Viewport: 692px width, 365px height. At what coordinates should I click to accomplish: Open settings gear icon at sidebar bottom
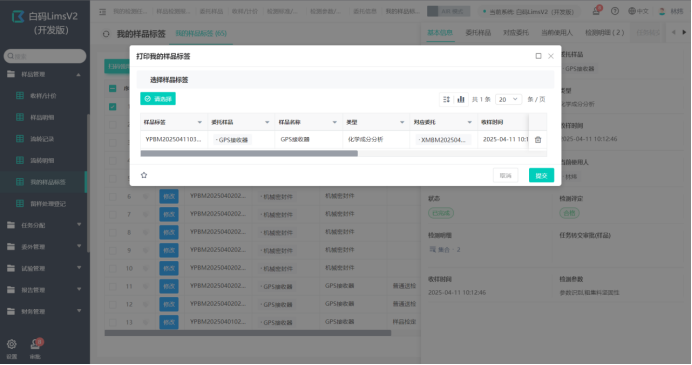pos(11,344)
